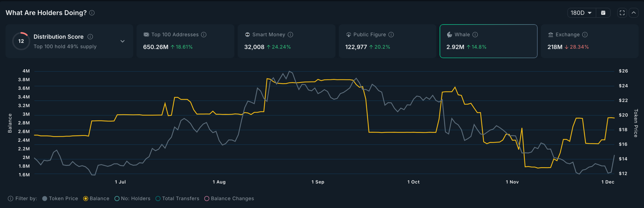The image size is (644, 208).
Task: Enable the No: Holders filter
Action: 132,199
